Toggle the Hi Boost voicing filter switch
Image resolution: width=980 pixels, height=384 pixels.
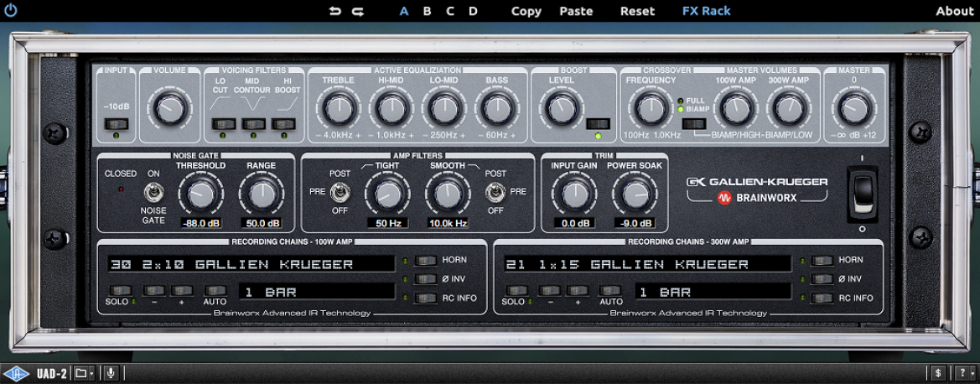point(283,123)
